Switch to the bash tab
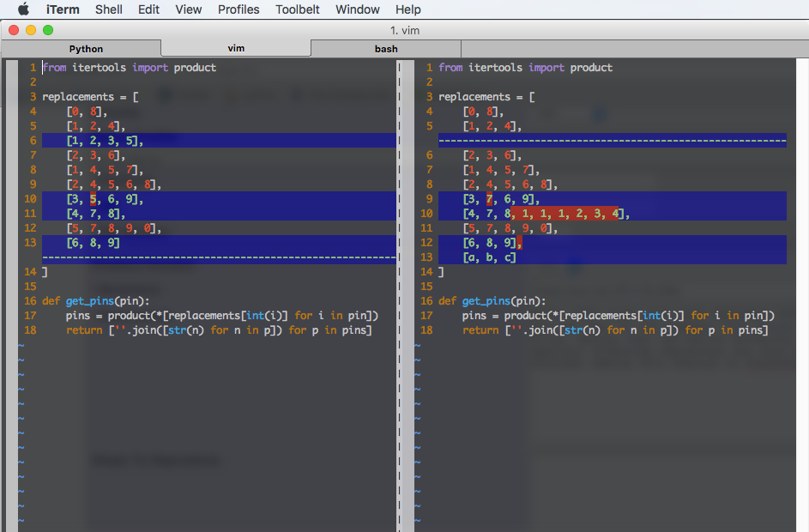Viewport: 809px width, 532px height. coord(386,49)
